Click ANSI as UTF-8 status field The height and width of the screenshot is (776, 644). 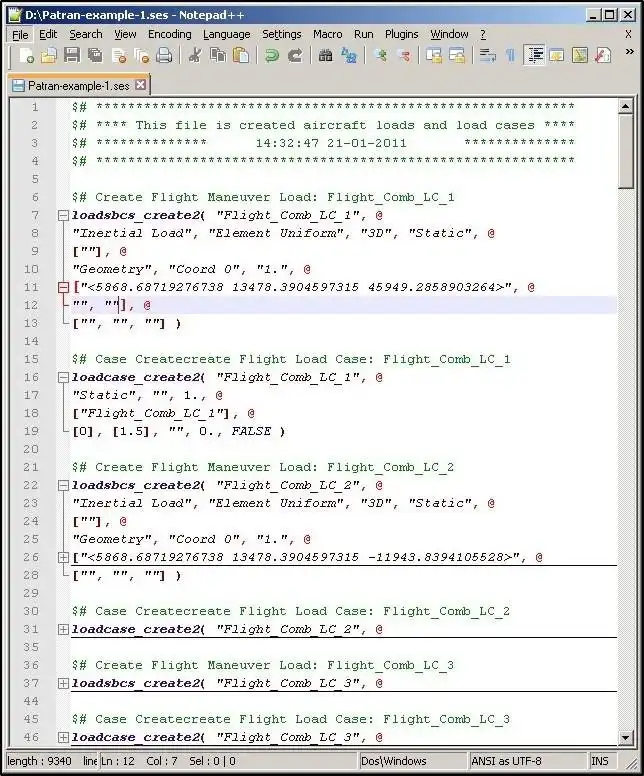(x=506, y=761)
